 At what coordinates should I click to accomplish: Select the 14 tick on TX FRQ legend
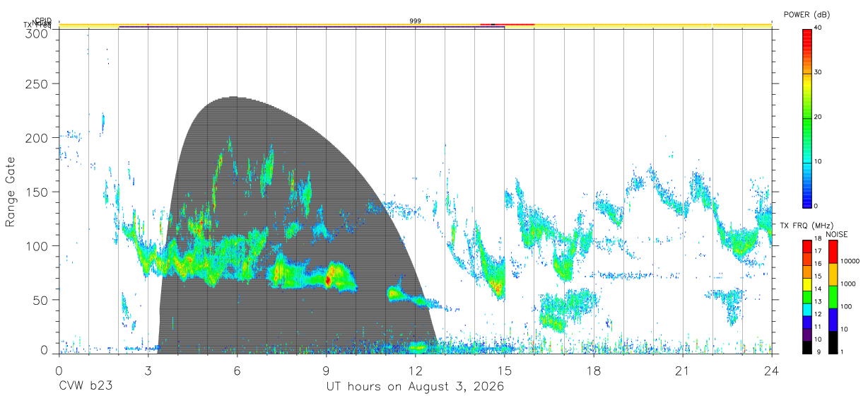(818, 289)
